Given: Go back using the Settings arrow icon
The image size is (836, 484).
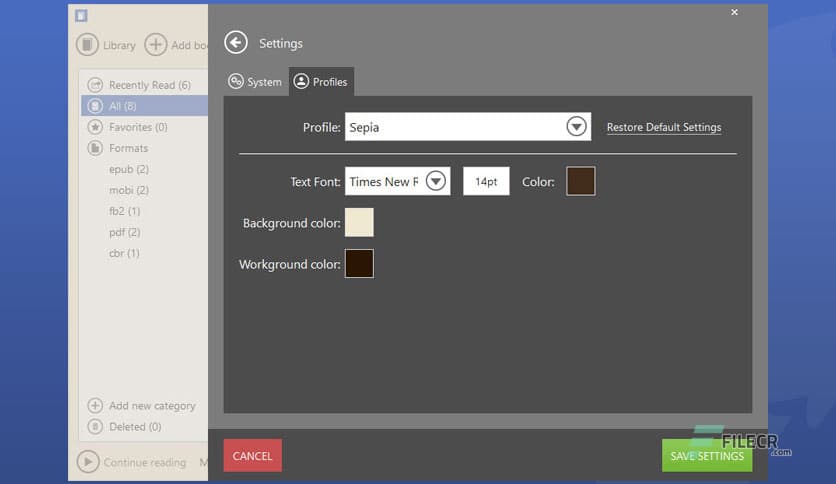Looking at the screenshot, I should (x=236, y=43).
